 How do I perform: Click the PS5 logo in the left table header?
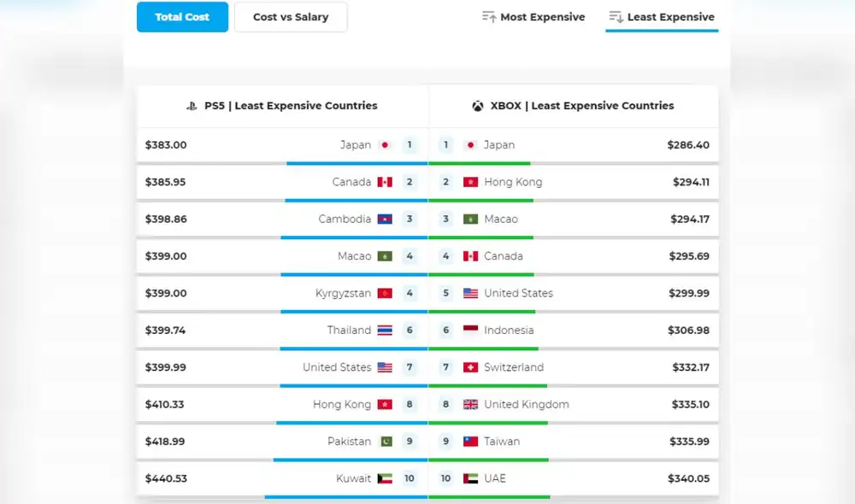(x=192, y=105)
